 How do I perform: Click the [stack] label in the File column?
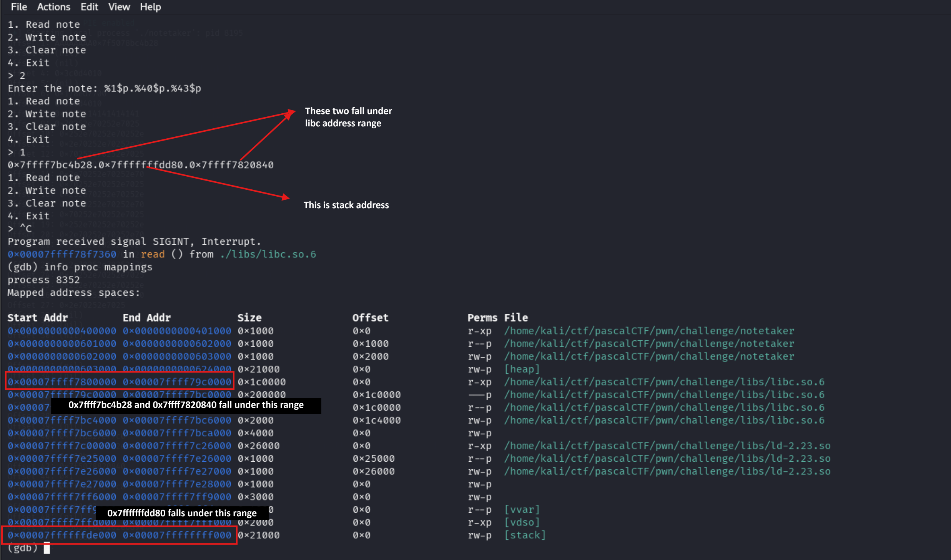525,535
